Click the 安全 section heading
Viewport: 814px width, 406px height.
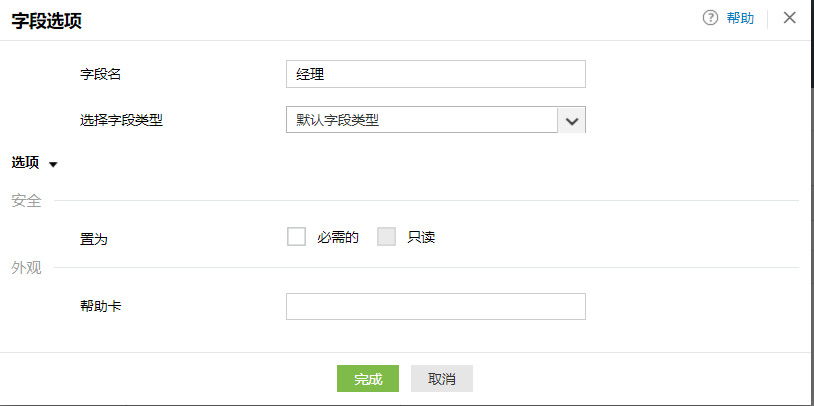(x=26, y=201)
